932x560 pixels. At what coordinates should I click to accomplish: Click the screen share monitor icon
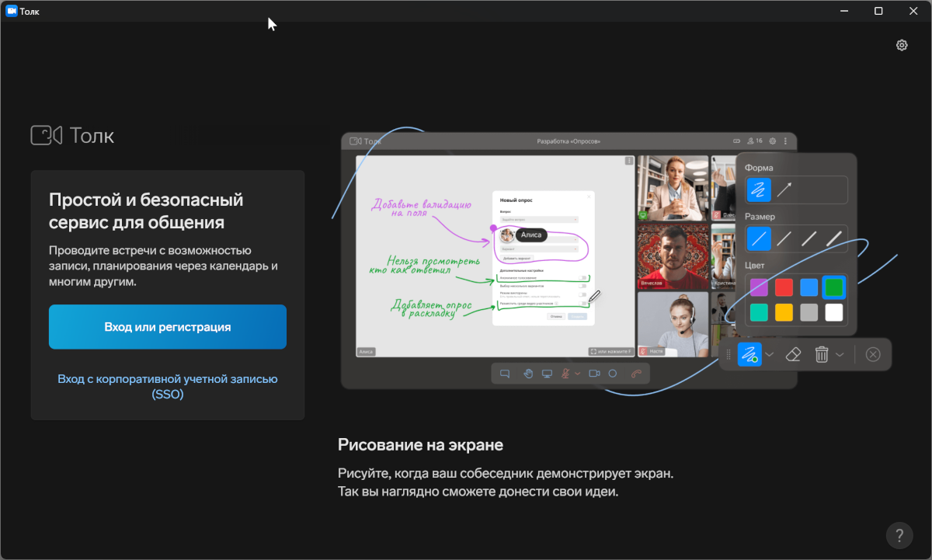coord(547,374)
